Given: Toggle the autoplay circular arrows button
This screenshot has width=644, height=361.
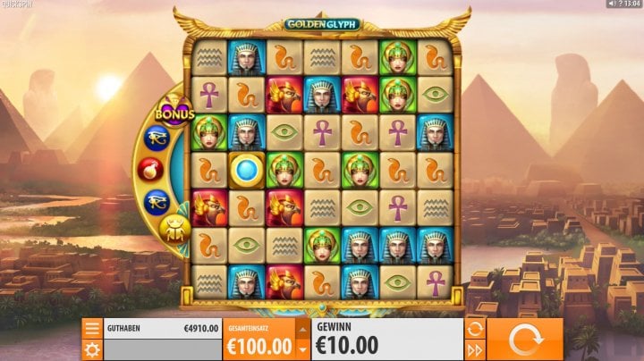Looking at the screenshot, I should pyautogui.click(x=474, y=329).
